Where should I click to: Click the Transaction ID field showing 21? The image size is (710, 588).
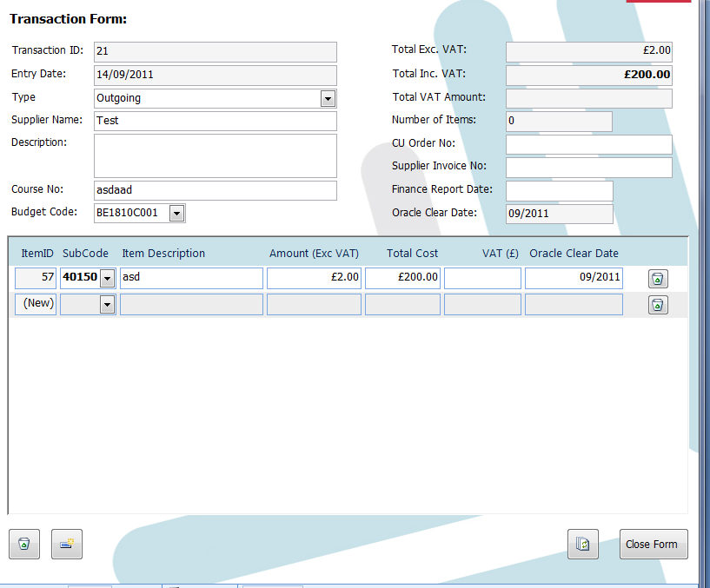[216, 51]
